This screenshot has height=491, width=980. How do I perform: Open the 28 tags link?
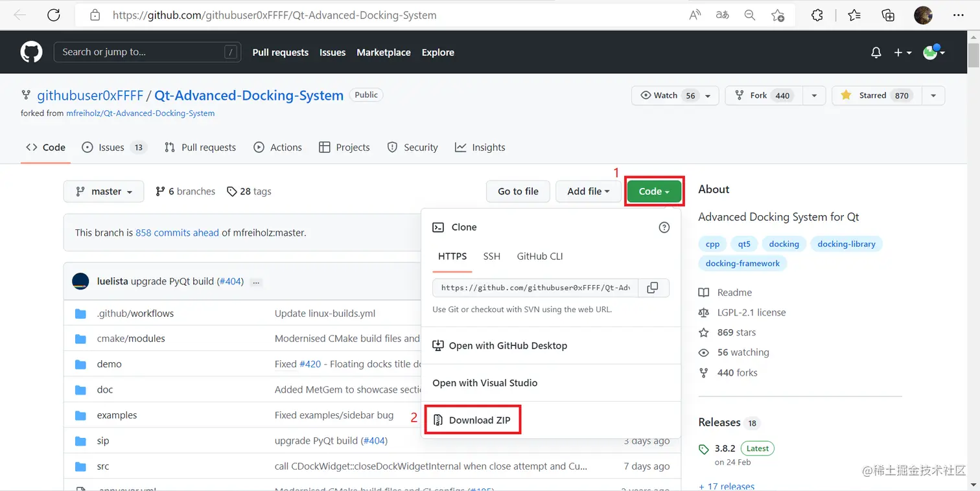click(249, 192)
